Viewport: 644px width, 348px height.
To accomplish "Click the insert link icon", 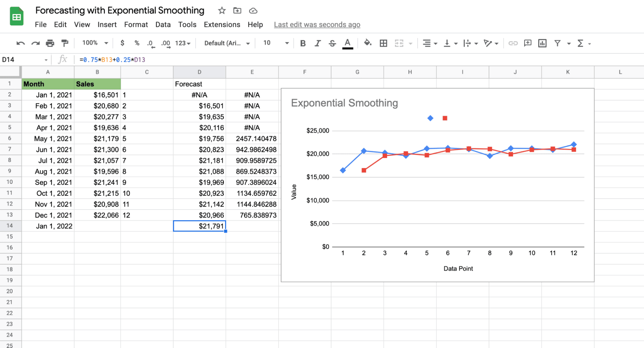I will [513, 43].
